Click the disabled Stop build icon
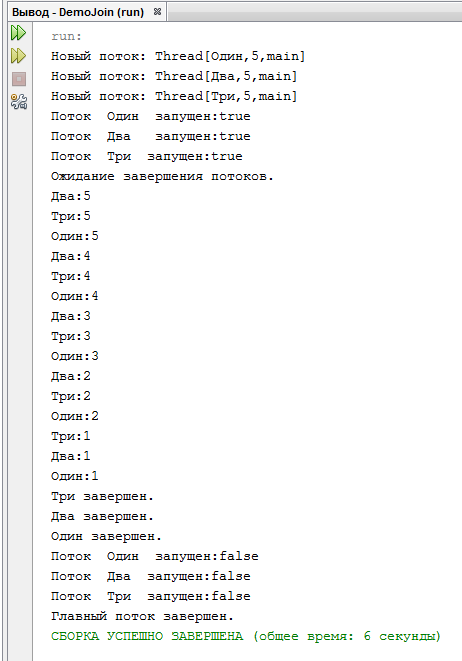The width and height of the screenshot is (462, 661). pos(19,79)
